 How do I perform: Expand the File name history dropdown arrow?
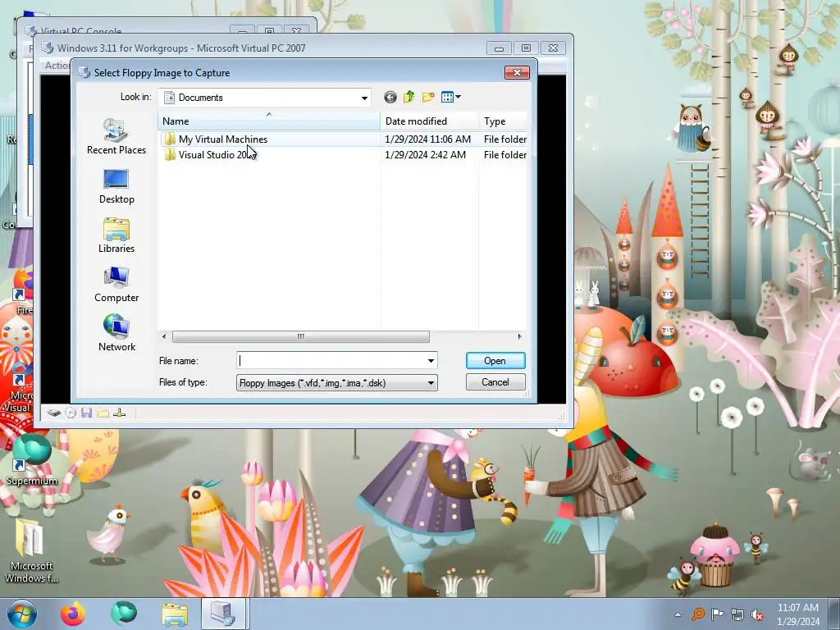pyautogui.click(x=431, y=361)
